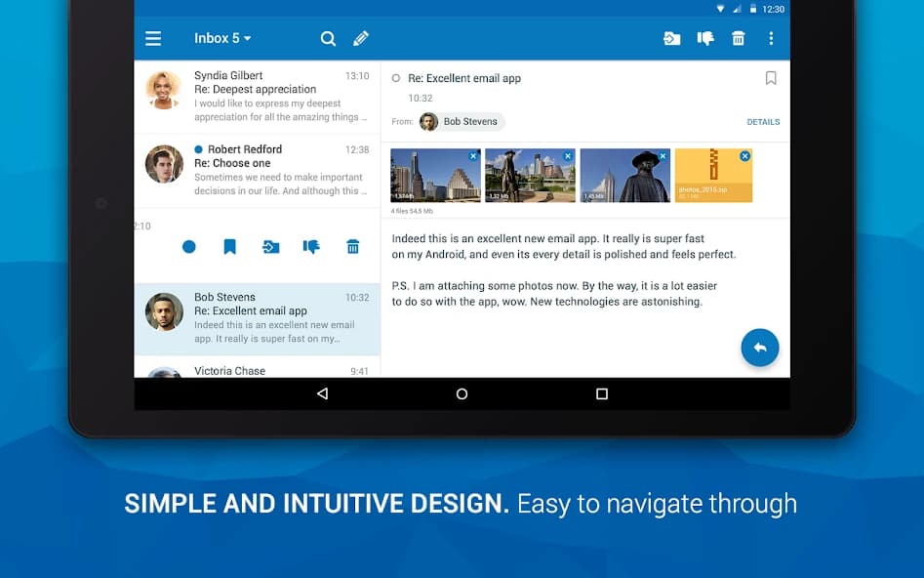Compose a new email with the pencil icon
Image resolution: width=924 pixels, height=578 pixels.
361,38
